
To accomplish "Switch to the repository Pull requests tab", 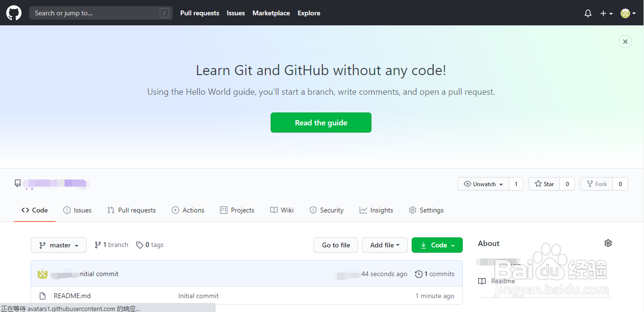I will 131,210.
